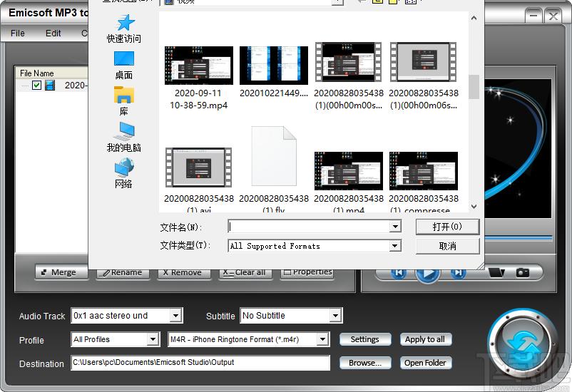Viewport: 572px width, 392px height.
Task: Expand the Subtitle dropdown
Action: 335,316
